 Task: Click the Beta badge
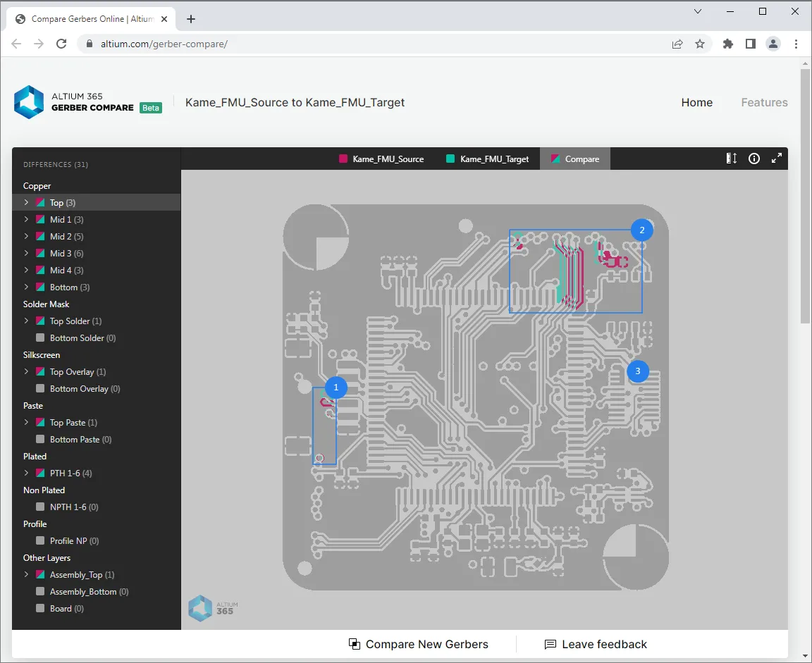pos(151,108)
